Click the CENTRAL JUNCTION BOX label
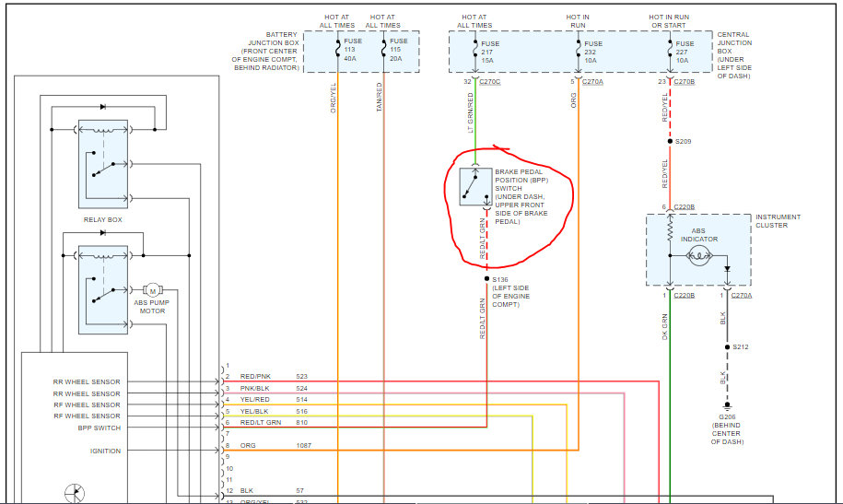This screenshot has height=504, width=843. (x=734, y=55)
